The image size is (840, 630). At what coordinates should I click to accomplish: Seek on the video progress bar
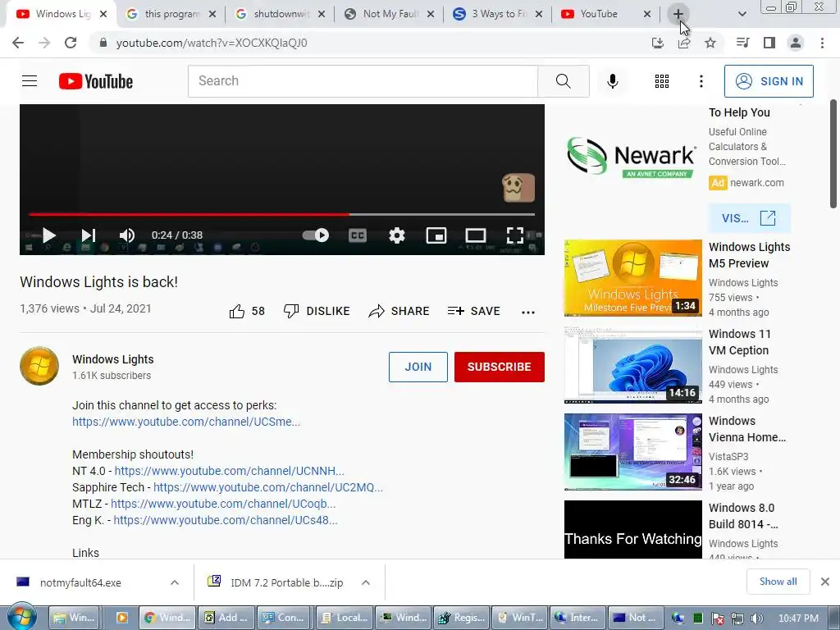point(282,214)
